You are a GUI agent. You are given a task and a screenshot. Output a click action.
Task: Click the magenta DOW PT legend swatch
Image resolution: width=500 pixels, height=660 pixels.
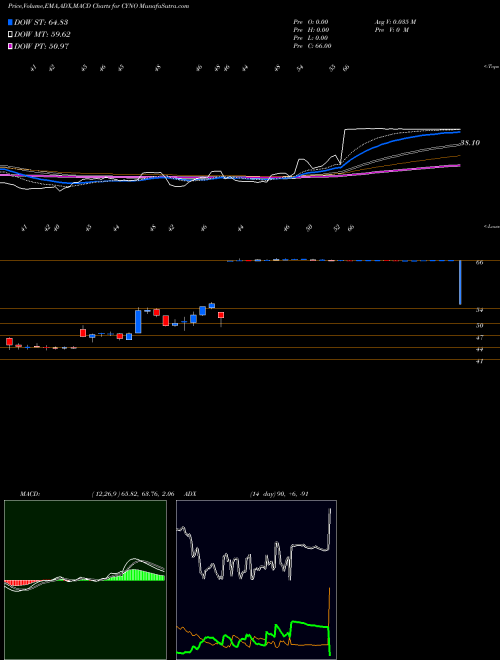pos(10,47)
